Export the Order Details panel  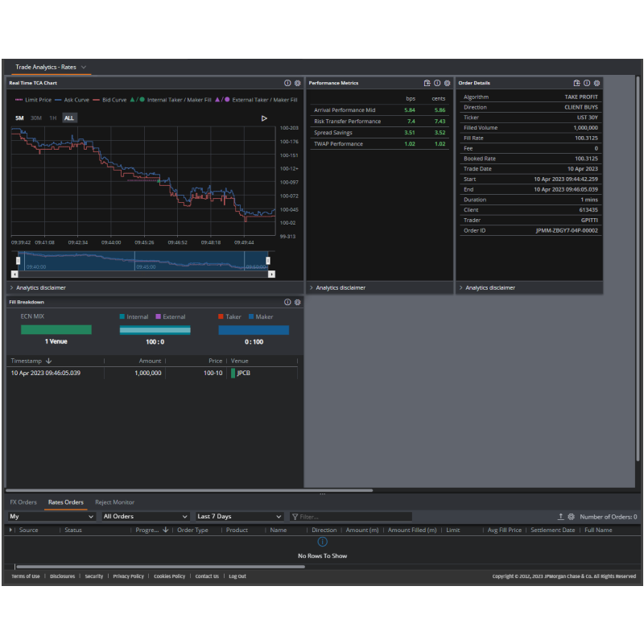click(576, 83)
